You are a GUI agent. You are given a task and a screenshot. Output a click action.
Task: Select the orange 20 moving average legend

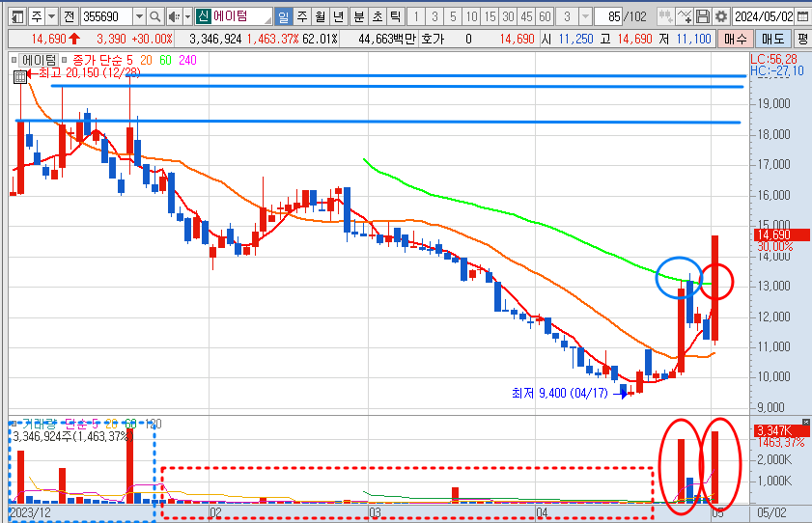[x=146, y=60]
